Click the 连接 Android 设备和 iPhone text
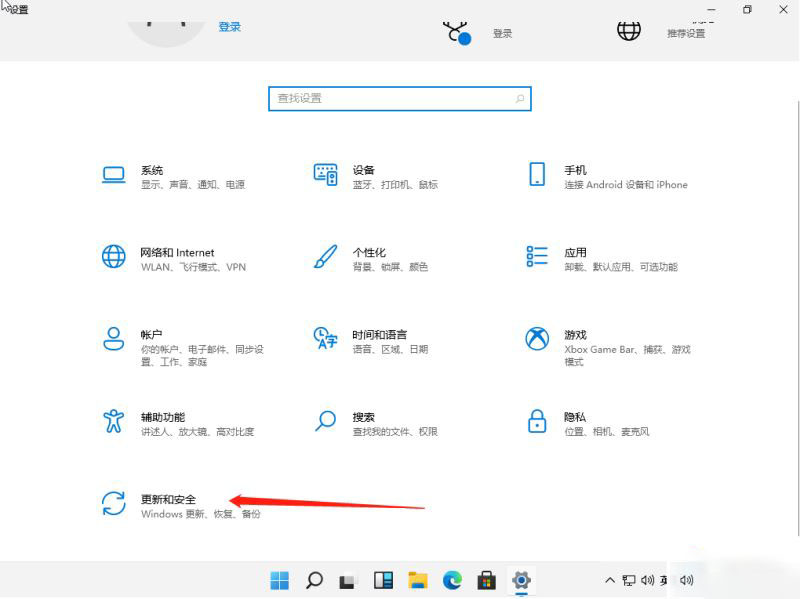Image resolution: width=800 pixels, height=599 pixels. 626,185
